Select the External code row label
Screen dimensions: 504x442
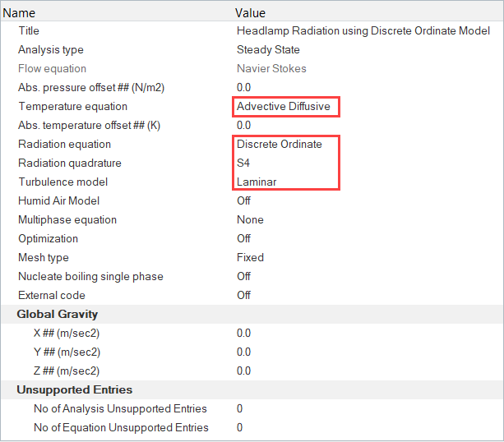click(x=52, y=296)
